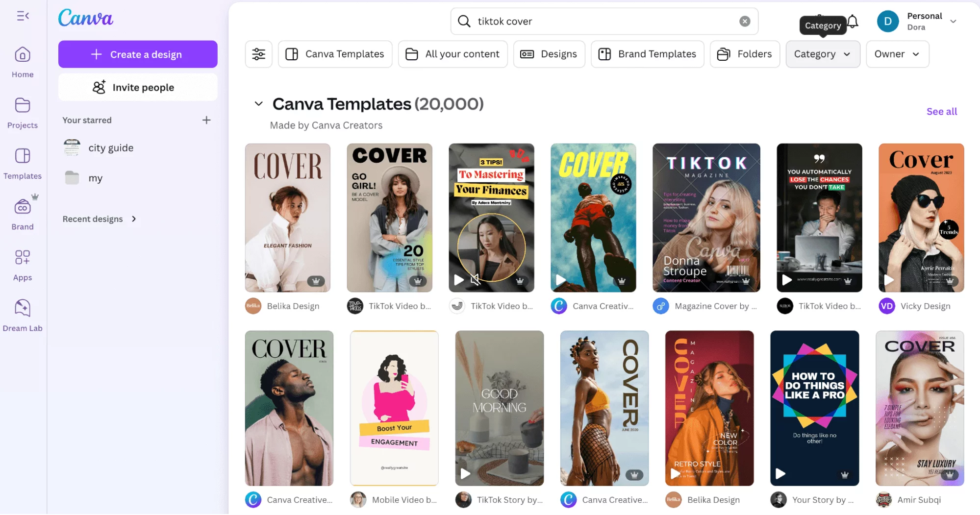Clear the tiktok cover search text
The height and width of the screenshot is (515, 980).
coord(745,21)
